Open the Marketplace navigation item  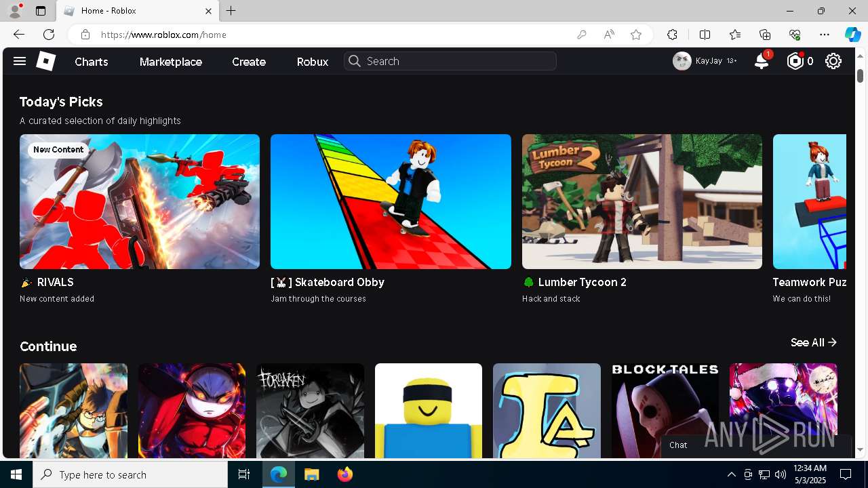[x=171, y=62]
